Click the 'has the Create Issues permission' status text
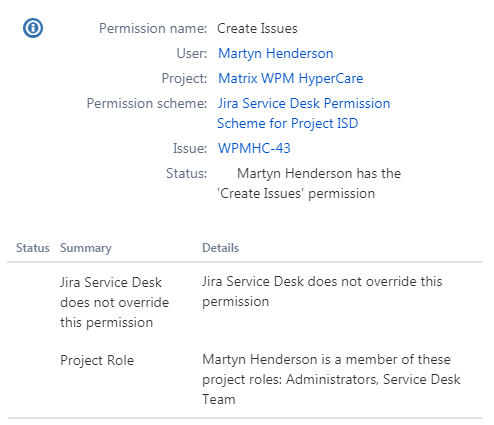Image resolution: width=494 pixels, height=425 pixels. pos(309,183)
